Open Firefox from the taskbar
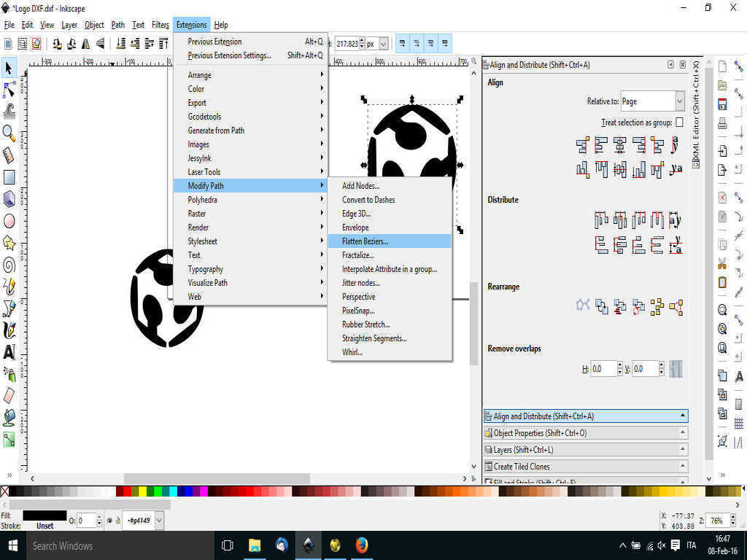 coord(362,545)
